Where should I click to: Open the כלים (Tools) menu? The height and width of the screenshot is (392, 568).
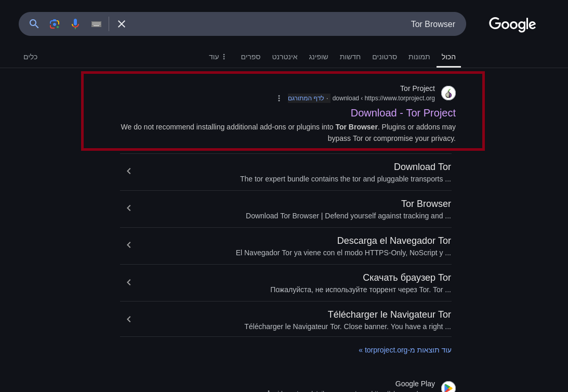[30, 57]
